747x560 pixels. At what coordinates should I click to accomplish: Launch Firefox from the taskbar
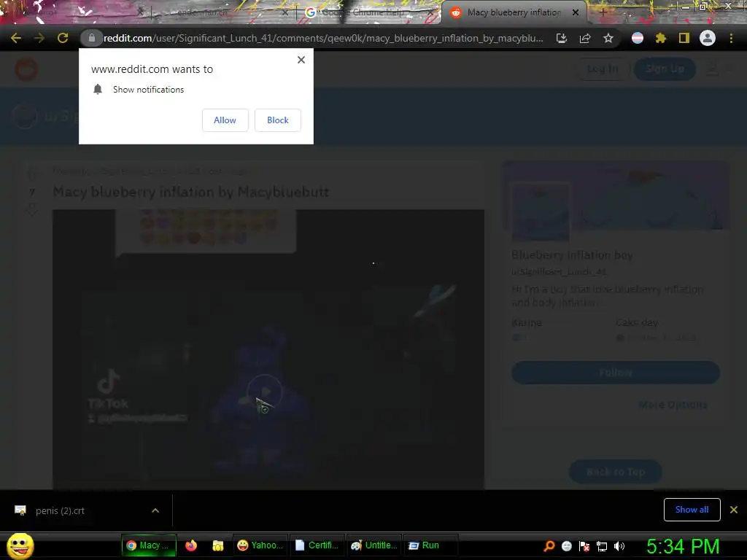191,545
